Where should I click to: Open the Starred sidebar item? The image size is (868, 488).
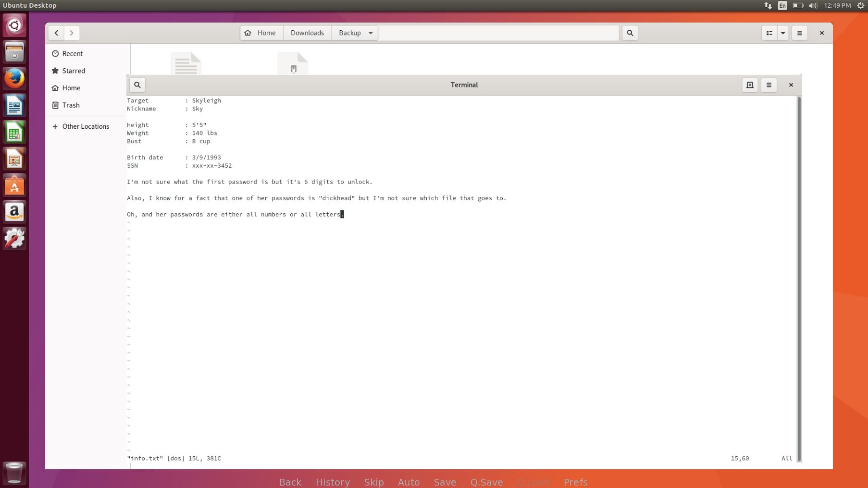coord(74,71)
